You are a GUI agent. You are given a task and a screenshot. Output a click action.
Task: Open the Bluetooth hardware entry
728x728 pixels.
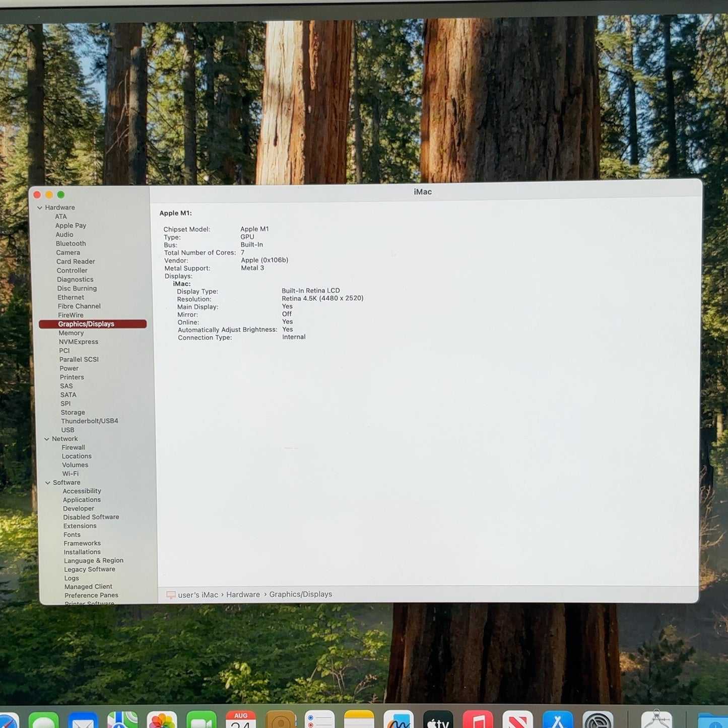[71, 244]
